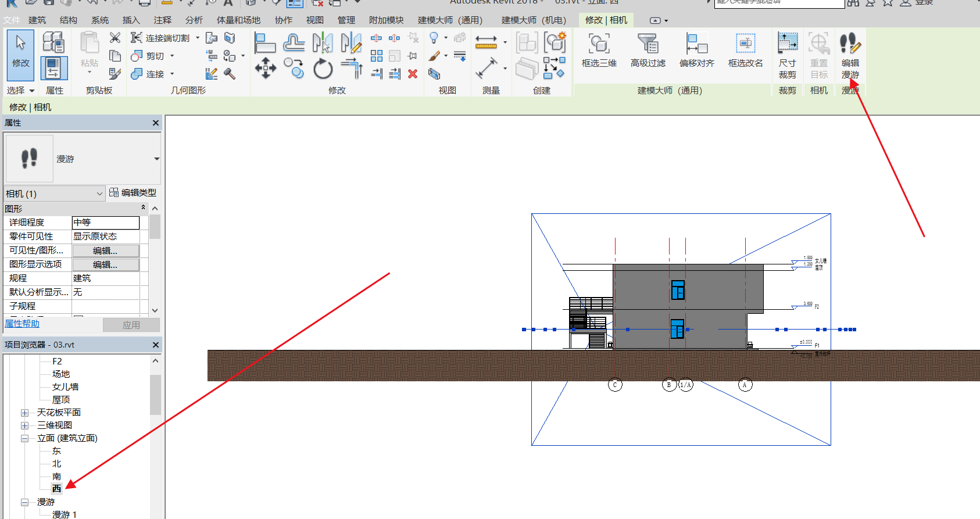Open the 漫游 type selector dropdown

coord(156,159)
